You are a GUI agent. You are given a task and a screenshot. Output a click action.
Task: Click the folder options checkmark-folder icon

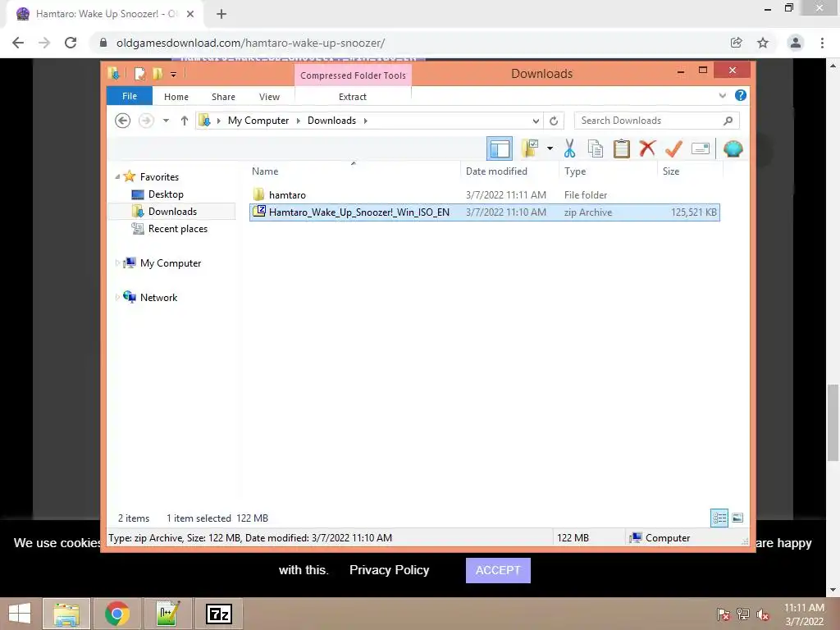coord(531,148)
